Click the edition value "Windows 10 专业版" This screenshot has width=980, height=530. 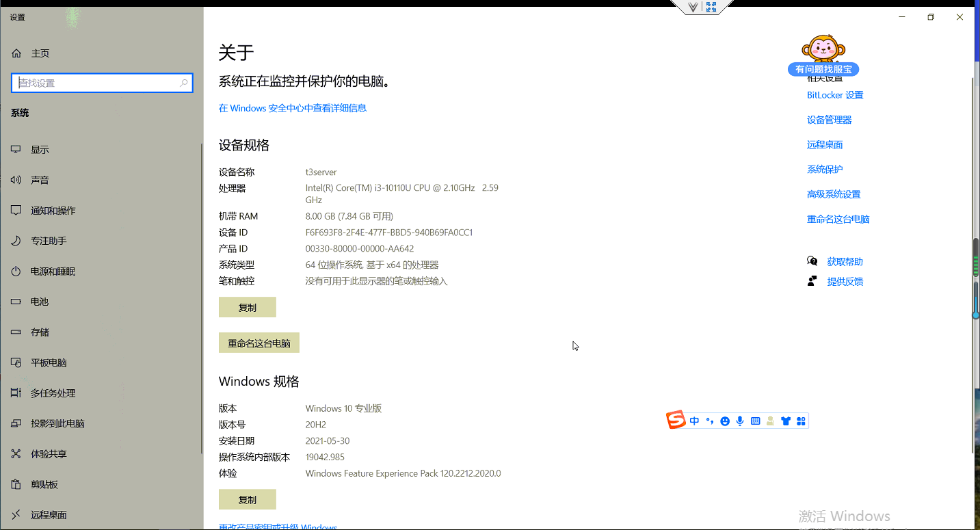click(x=343, y=408)
